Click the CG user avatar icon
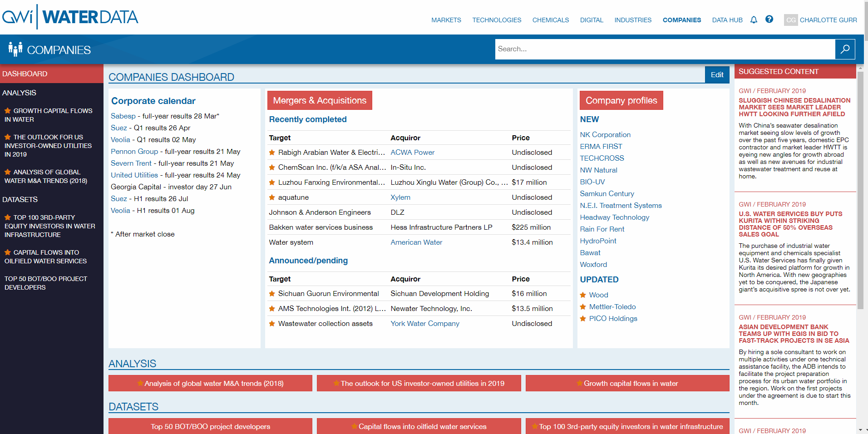Image resolution: width=868 pixels, height=434 pixels. [790, 20]
